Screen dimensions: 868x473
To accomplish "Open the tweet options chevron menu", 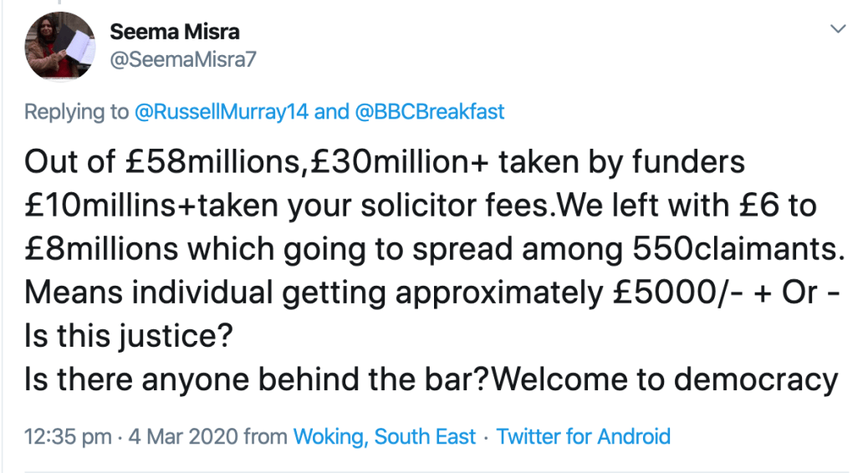I will coord(835,30).
